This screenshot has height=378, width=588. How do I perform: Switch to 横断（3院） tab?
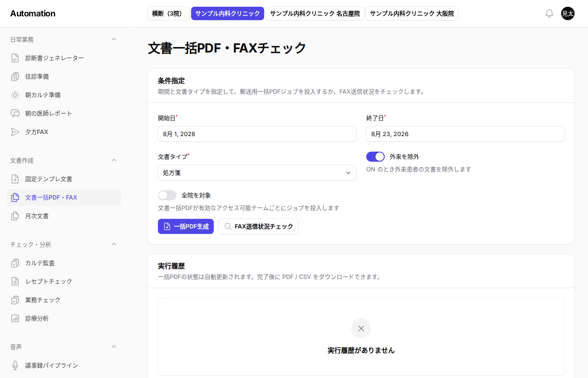pyautogui.click(x=168, y=13)
